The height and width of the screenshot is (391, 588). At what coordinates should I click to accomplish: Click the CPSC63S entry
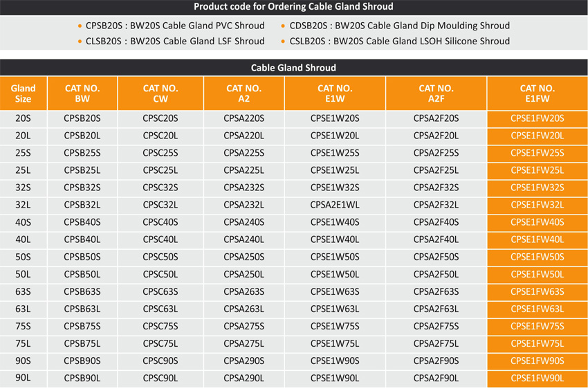coord(160,291)
